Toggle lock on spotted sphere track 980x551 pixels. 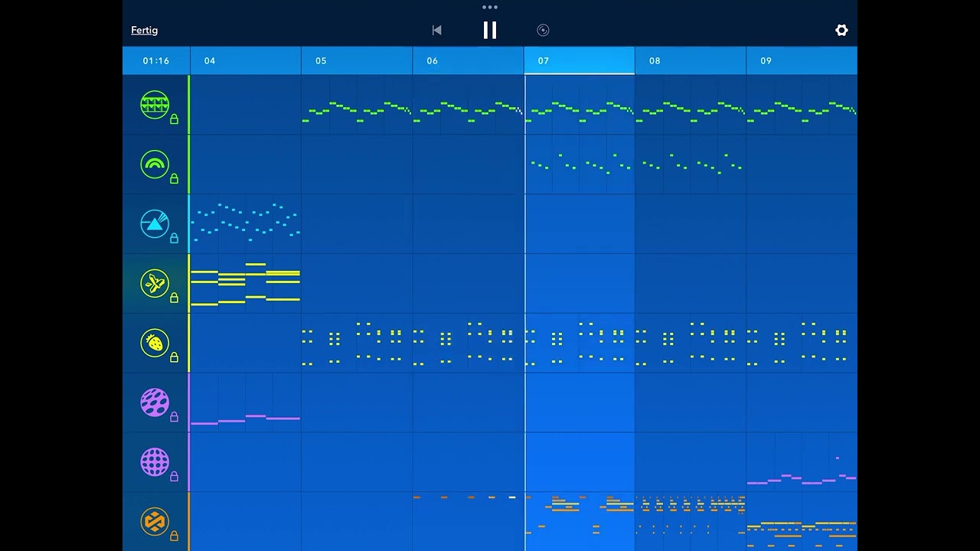click(x=174, y=417)
